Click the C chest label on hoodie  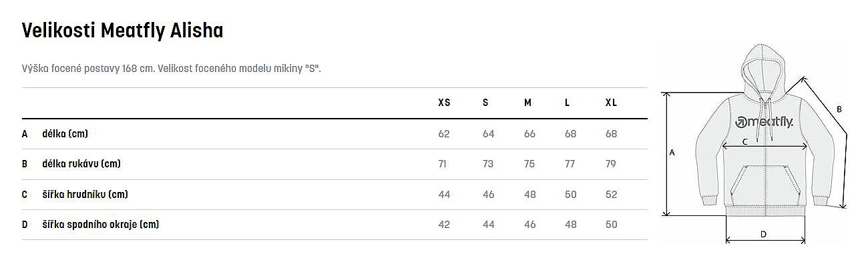(744, 141)
